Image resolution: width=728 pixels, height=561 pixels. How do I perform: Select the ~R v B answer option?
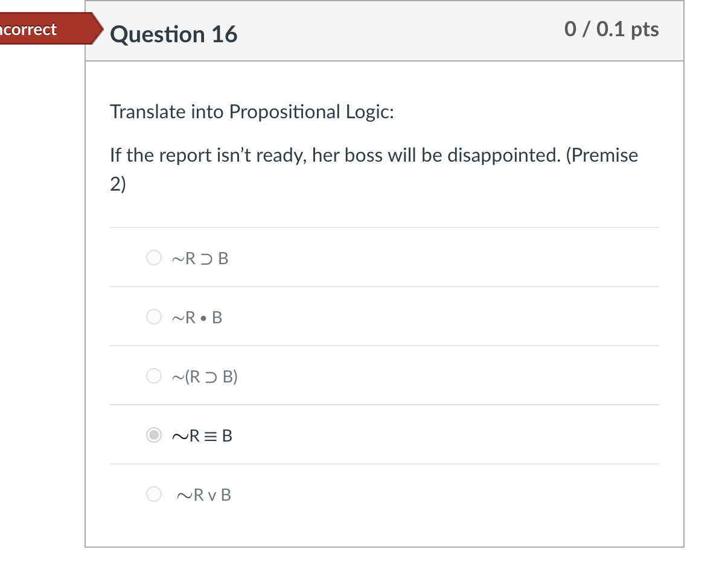click(154, 494)
